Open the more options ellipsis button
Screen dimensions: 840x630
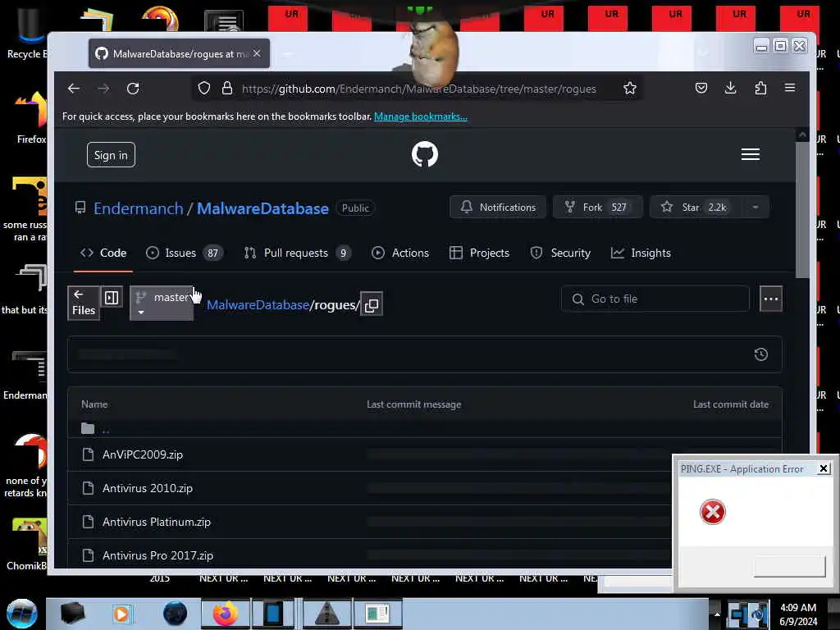coord(771,299)
